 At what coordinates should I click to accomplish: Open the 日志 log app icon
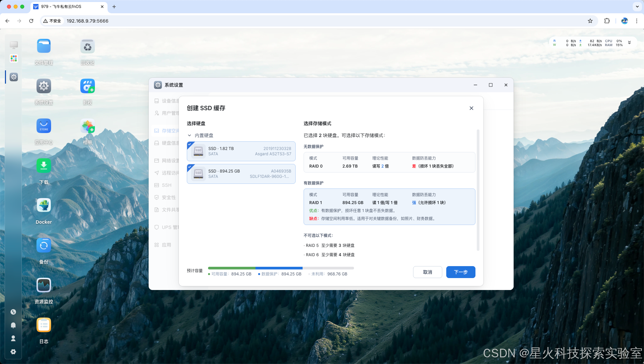tap(44, 325)
